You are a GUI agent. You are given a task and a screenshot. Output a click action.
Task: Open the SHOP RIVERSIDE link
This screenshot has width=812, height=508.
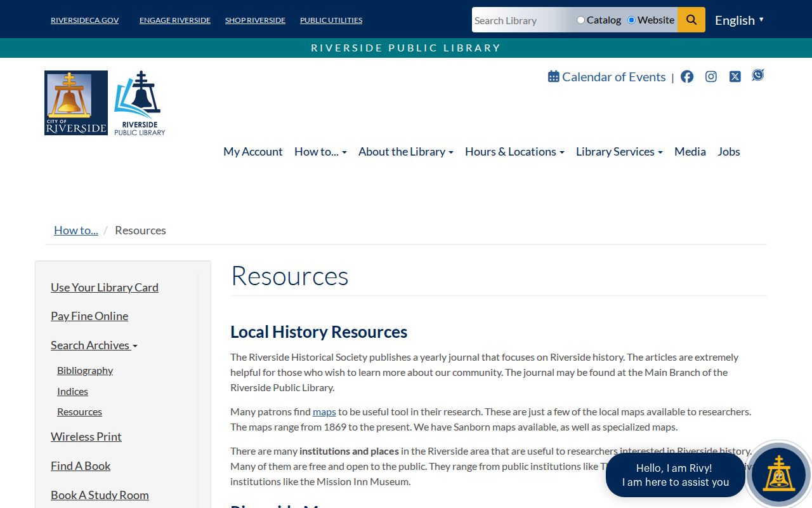[255, 20]
